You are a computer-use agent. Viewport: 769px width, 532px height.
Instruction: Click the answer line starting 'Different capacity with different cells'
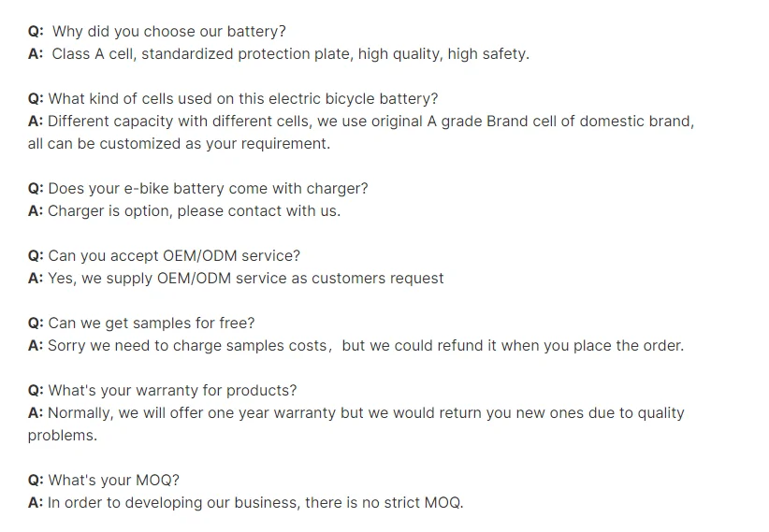(x=370, y=122)
